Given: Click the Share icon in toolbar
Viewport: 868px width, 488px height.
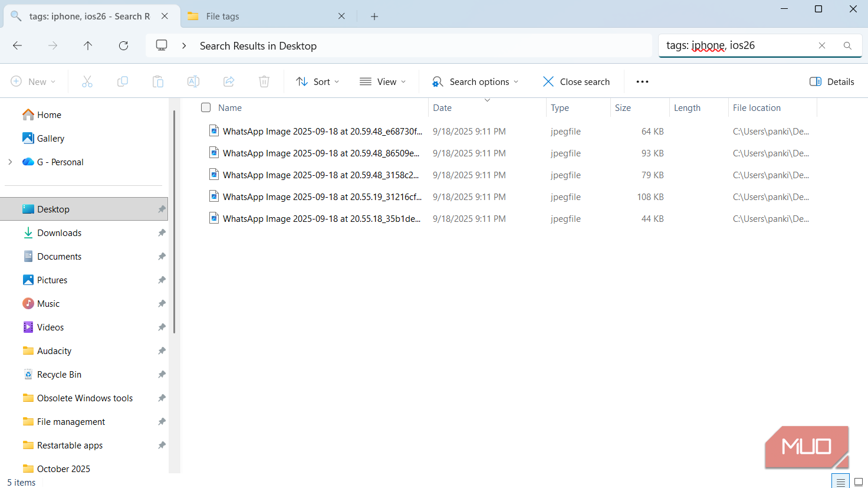Looking at the screenshot, I should click(x=229, y=81).
